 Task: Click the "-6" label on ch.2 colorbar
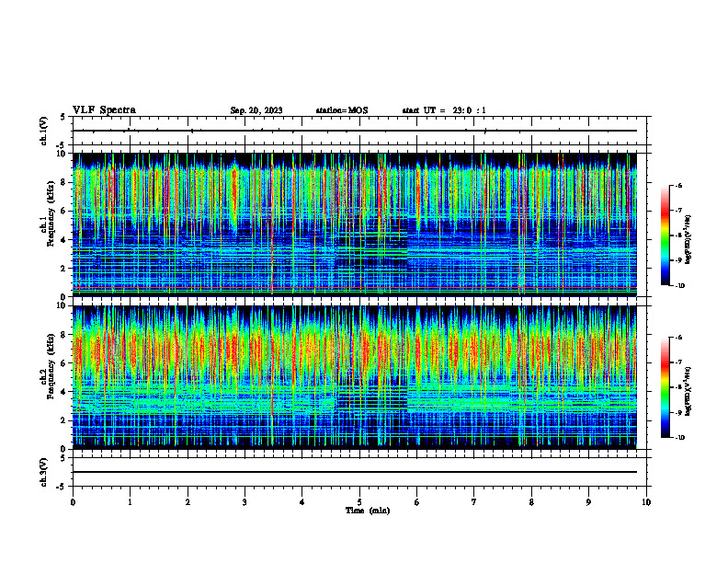click(x=678, y=338)
